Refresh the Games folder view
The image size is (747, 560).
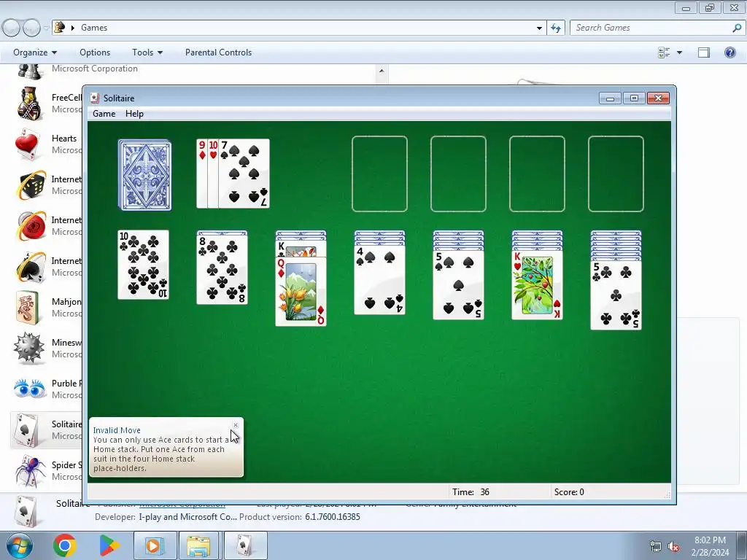pyautogui.click(x=556, y=28)
